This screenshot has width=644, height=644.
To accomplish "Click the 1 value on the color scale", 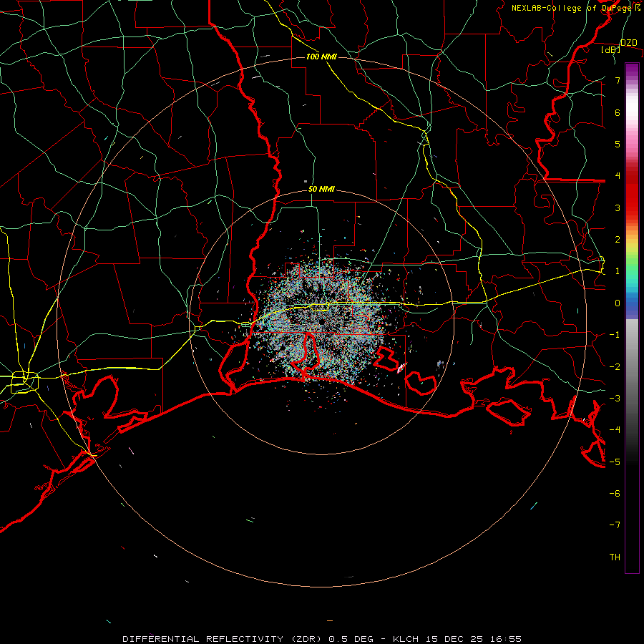I will coord(618,271).
